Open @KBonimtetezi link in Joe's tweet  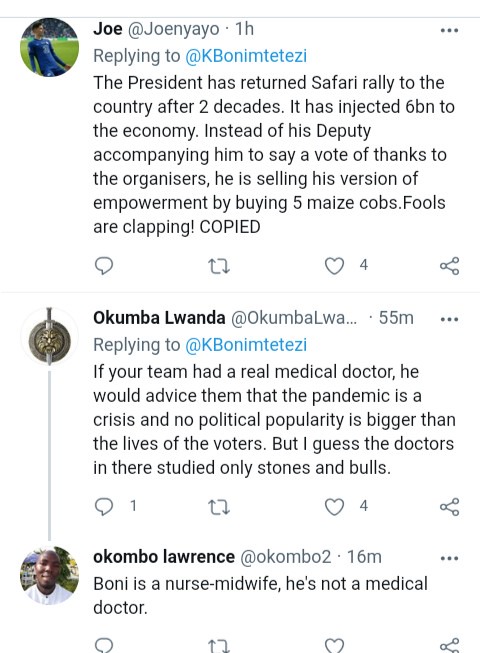pos(246,56)
